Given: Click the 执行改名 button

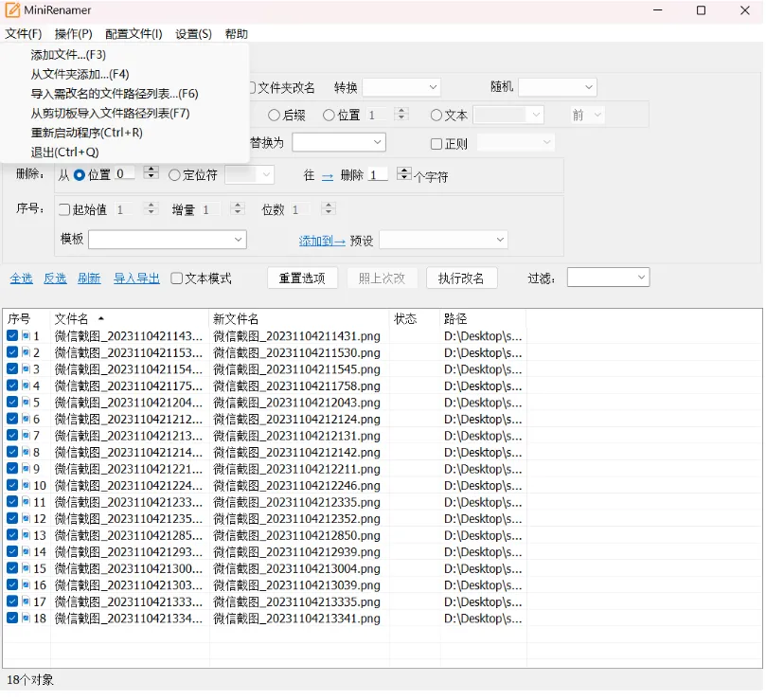Looking at the screenshot, I should point(462,278).
